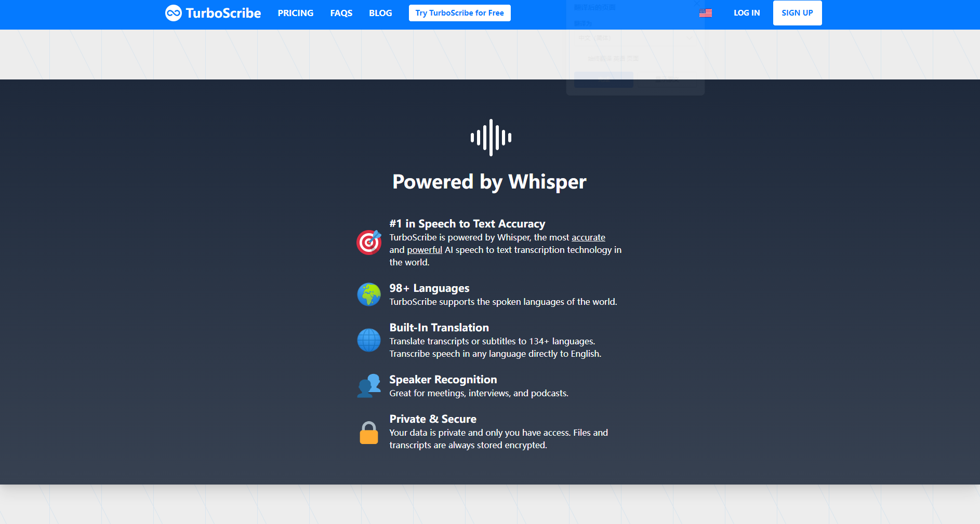The image size is (980, 524).
Task: Click the '98+ Languages' heading
Action: click(429, 288)
